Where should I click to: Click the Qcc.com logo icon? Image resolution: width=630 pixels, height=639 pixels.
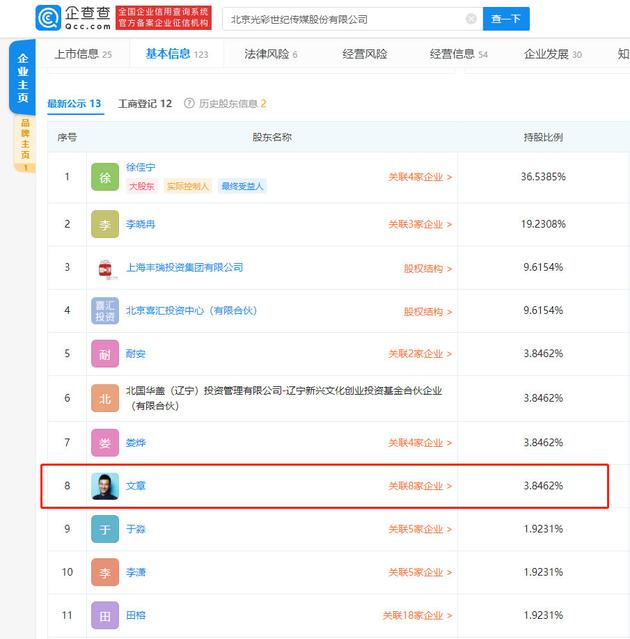click(48, 18)
